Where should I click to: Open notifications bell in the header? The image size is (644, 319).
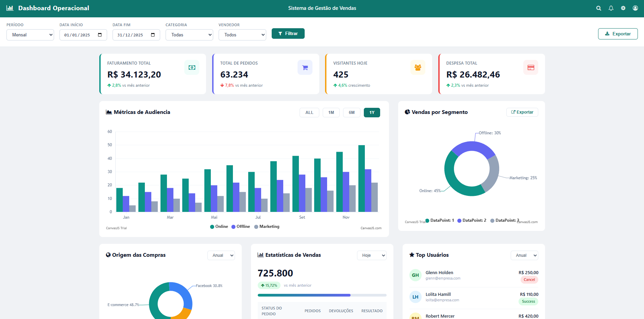pyautogui.click(x=611, y=8)
